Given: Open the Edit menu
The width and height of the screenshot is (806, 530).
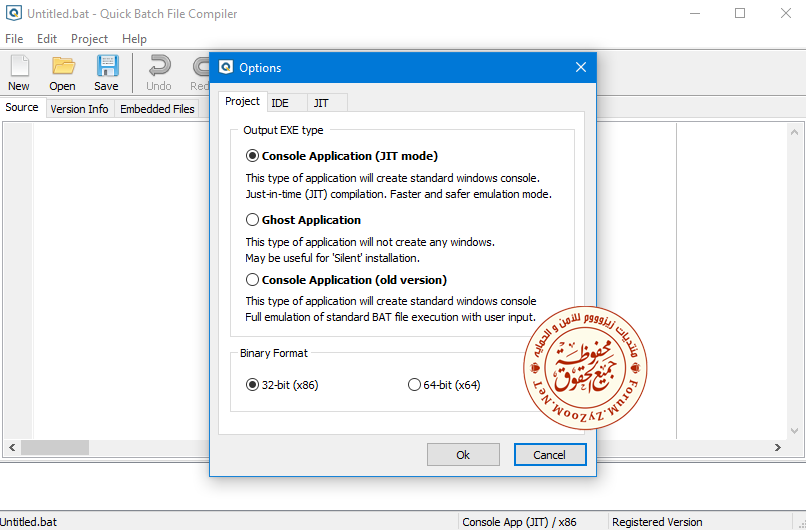Looking at the screenshot, I should click(x=47, y=39).
